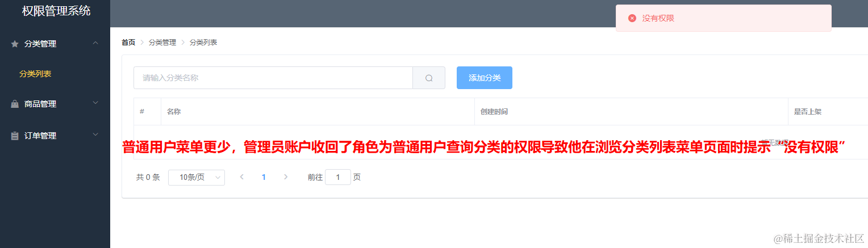Click the clipboard icon beside 订单管理
The height and width of the screenshot is (248, 868).
[x=15, y=136]
